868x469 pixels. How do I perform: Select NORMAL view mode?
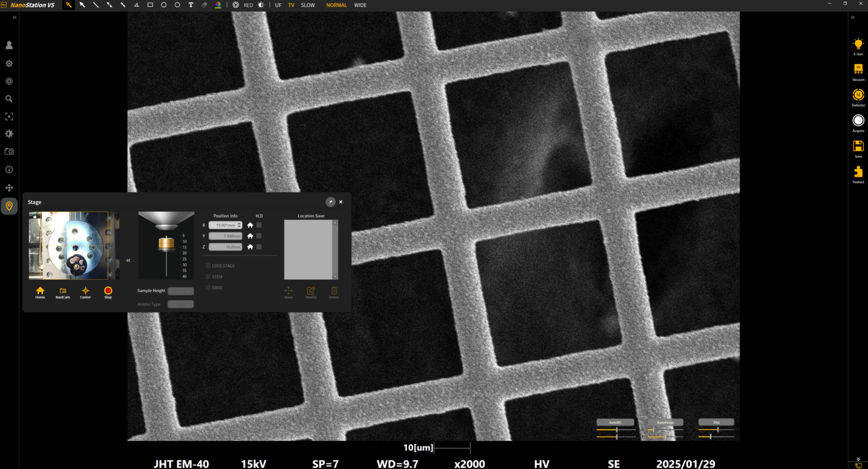337,5
